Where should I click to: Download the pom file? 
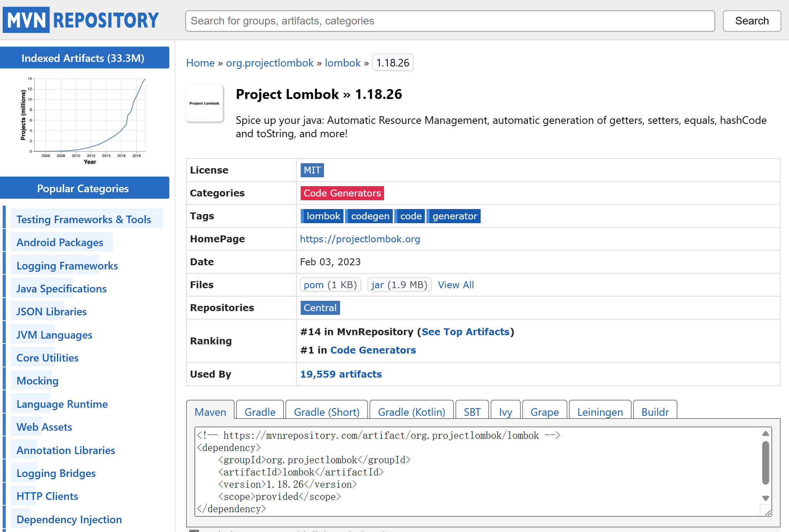tap(331, 285)
